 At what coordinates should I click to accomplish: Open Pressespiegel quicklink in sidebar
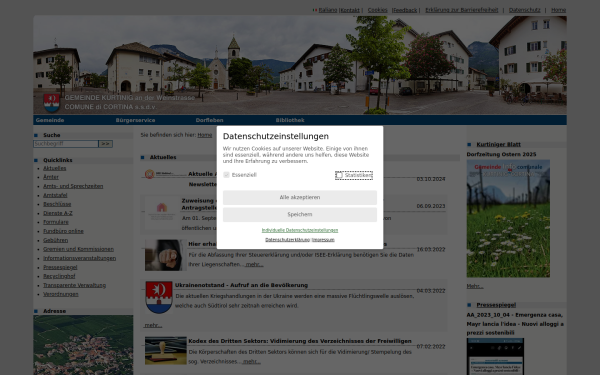point(60,267)
